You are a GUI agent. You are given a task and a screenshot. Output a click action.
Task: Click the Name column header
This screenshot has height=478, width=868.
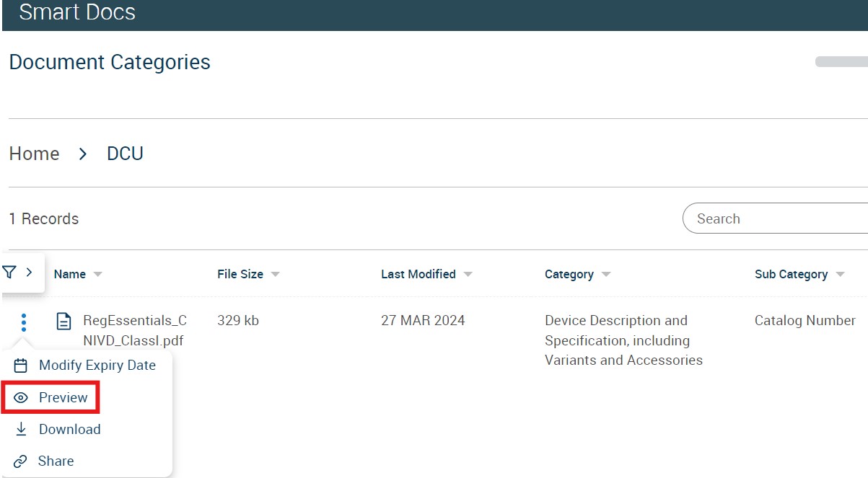point(70,274)
